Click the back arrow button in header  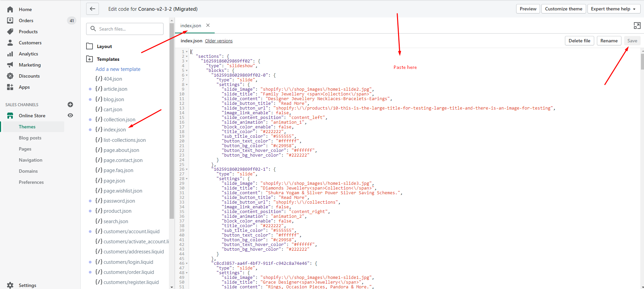tap(93, 9)
